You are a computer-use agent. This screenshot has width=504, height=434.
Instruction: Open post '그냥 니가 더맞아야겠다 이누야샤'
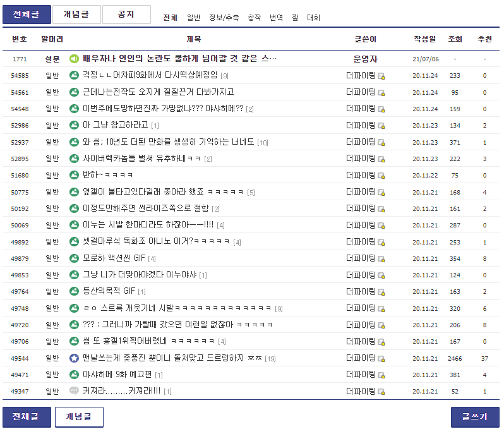(140, 275)
